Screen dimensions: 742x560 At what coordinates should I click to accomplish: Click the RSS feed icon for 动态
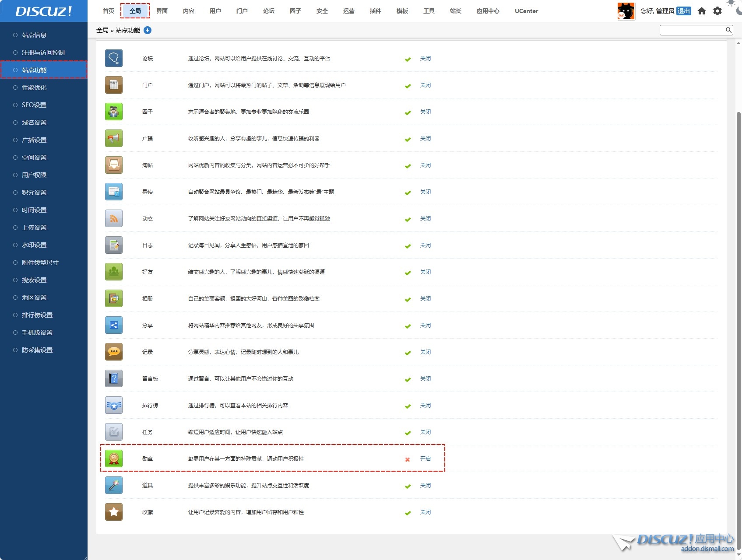(114, 218)
